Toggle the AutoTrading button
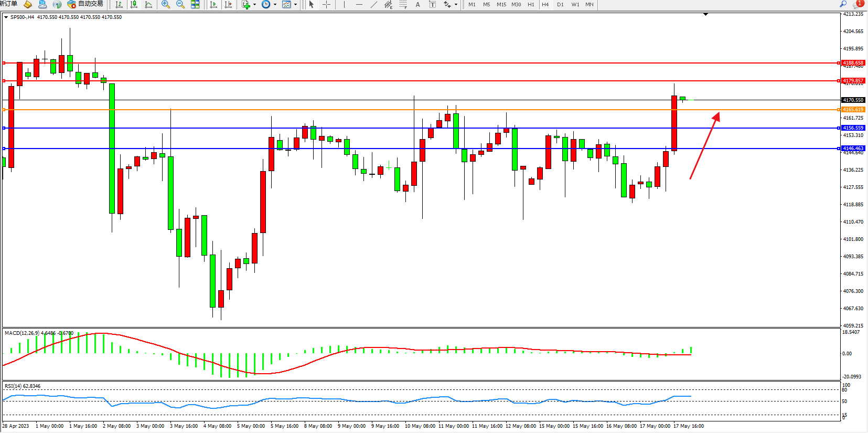The height and width of the screenshot is (433, 868). [85, 4]
